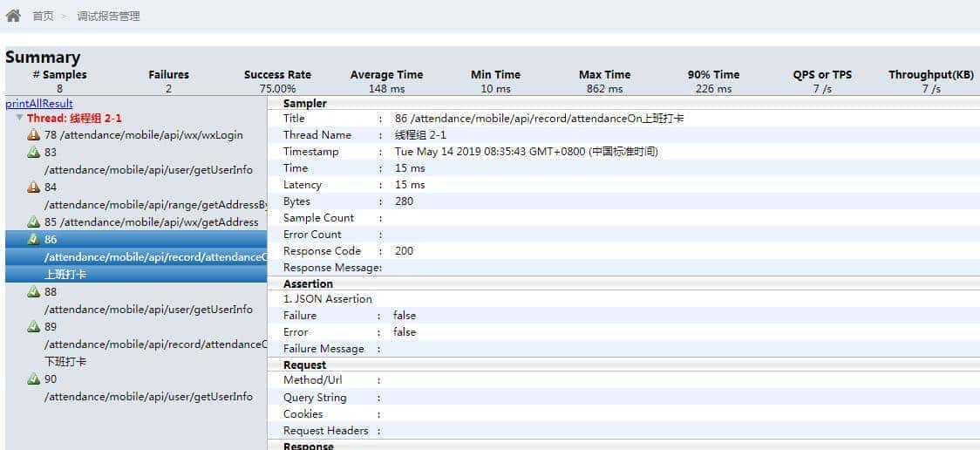The image size is (980, 450).
Task: Open the printAllResult link
Action: [39, 104]
